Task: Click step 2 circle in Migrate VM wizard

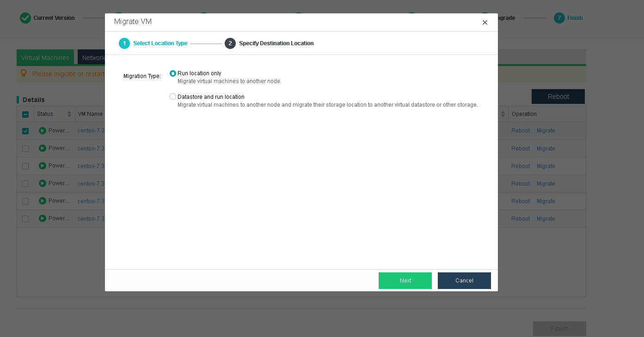Action: point(230,43)
